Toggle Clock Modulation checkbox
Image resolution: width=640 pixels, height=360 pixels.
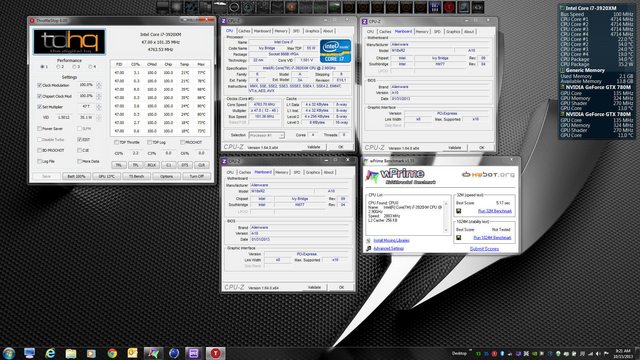pos(40,85)
